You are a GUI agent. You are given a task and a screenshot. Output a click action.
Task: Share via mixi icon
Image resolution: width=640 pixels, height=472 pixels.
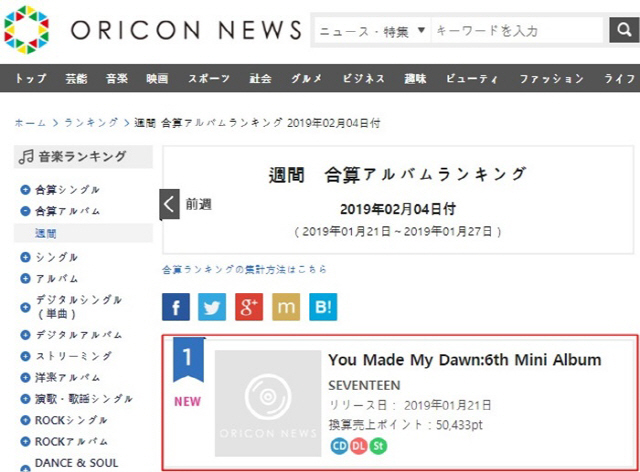pos(286,307)
